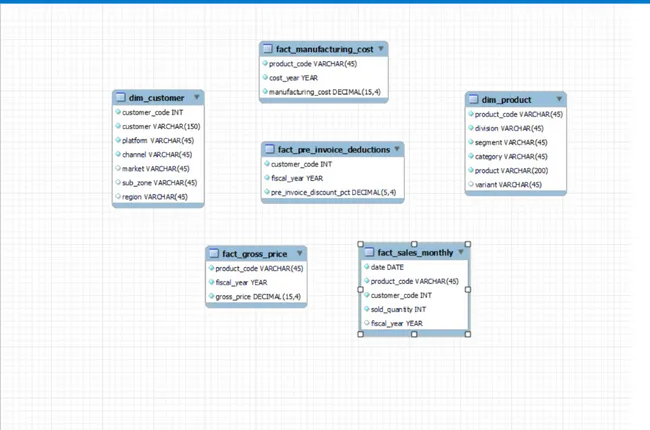Click the bottom-right resize handle of fact_sales_monthly
650x430 pixels.
468,334
